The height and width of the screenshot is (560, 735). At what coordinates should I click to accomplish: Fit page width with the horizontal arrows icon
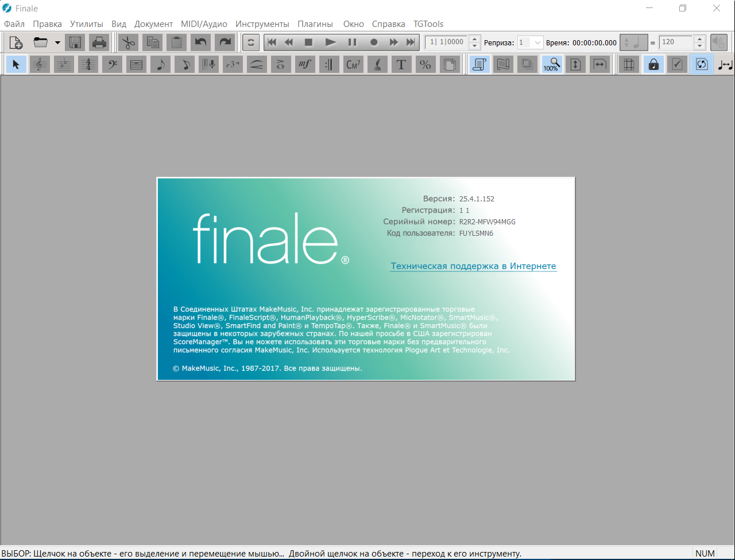point(600,65)
